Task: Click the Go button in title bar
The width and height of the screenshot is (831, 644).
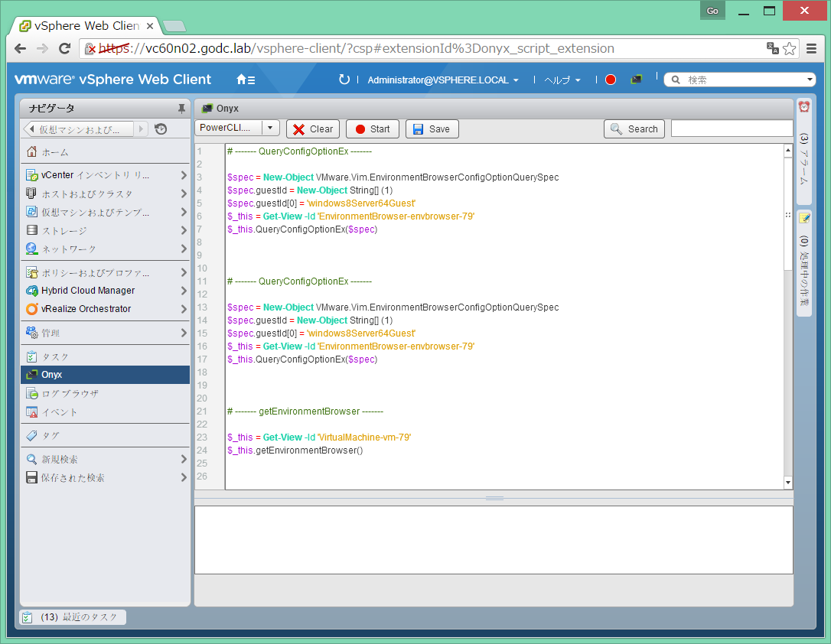Action: coord(712,11)
